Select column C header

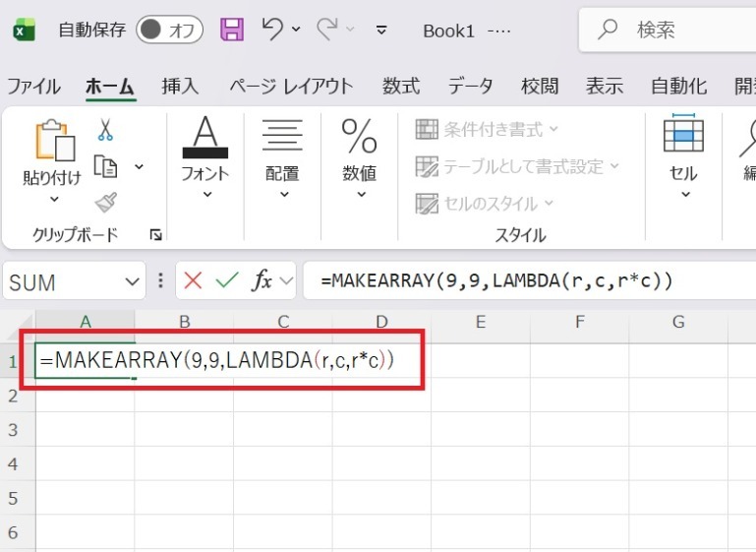pyautogui.click(x=283, y=322)
